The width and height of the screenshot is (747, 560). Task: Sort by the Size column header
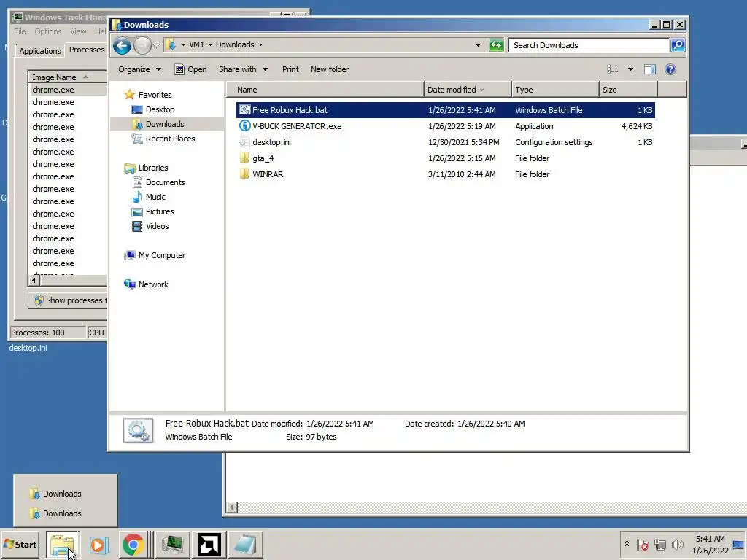tap(628, 90)
